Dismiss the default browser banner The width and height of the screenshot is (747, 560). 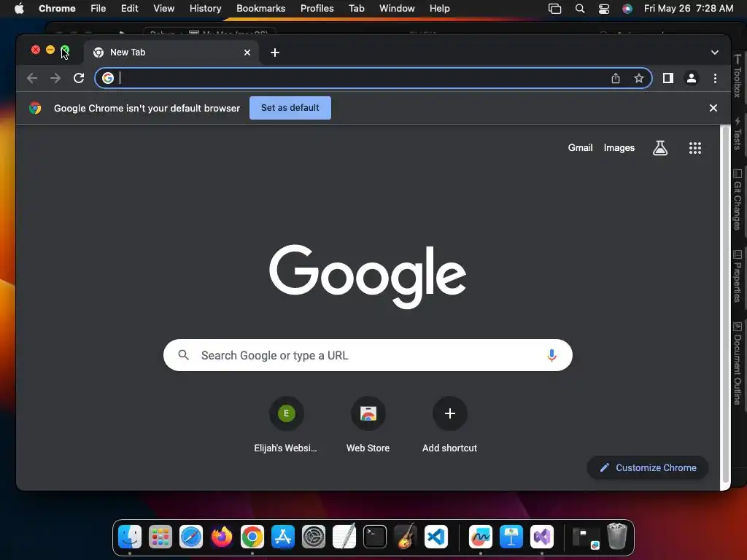(x=713, y=108)
